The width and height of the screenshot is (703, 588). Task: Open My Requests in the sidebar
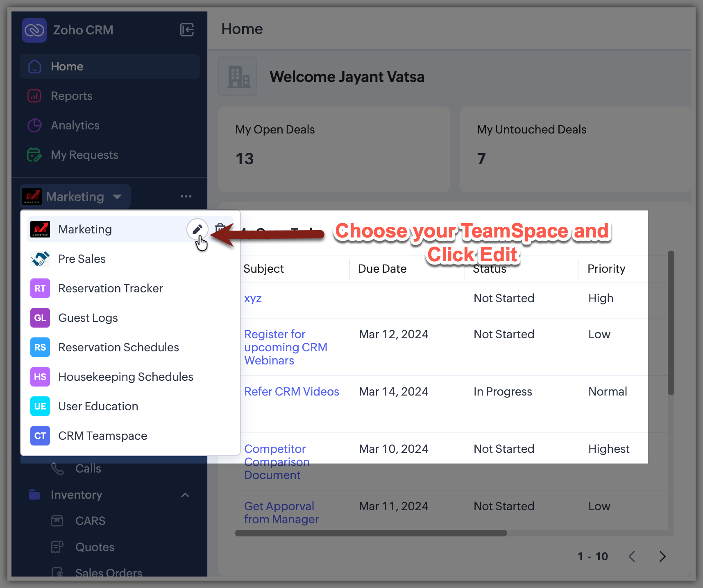[84, 155]
